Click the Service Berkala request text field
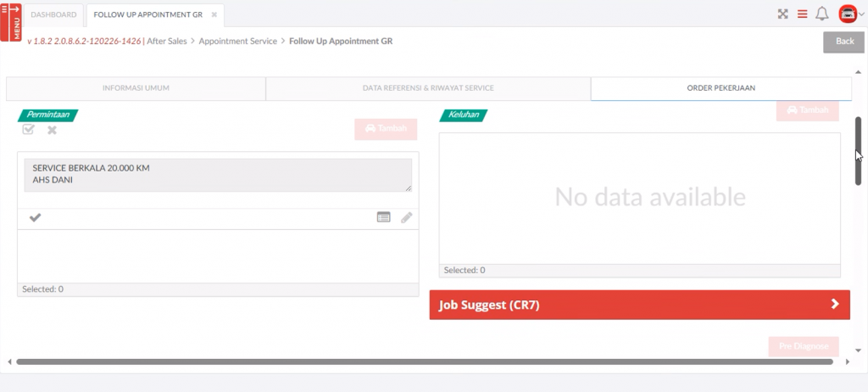868x392 pixels. (218, 175)
